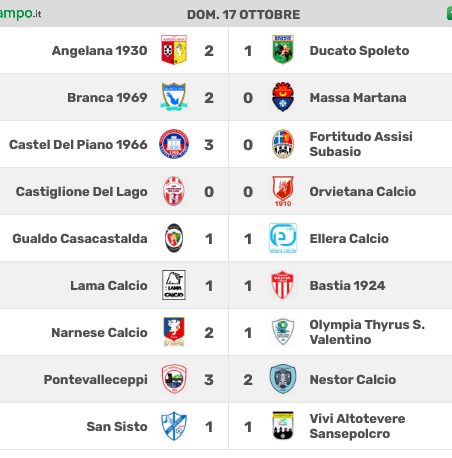Viewport: 452px width, 458px height.
Task: Open the Castel Del Piano 1966 badge
Action: click(x=174, y=144)
